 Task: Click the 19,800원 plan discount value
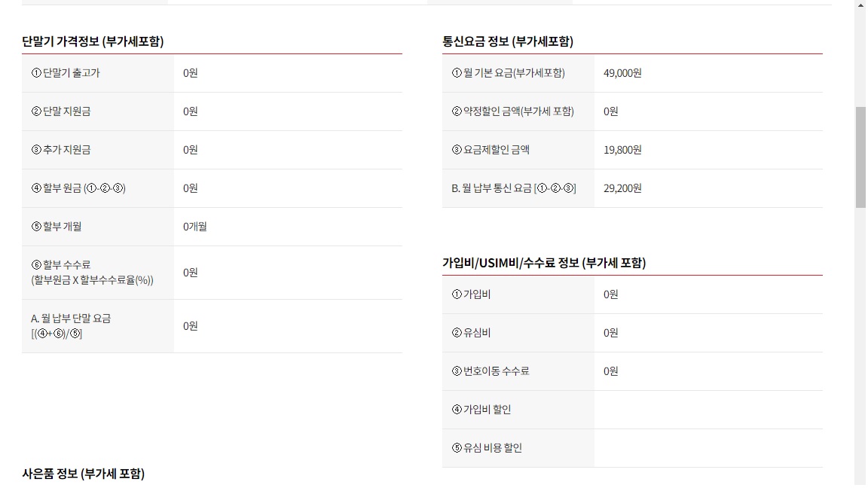point(622,150)
